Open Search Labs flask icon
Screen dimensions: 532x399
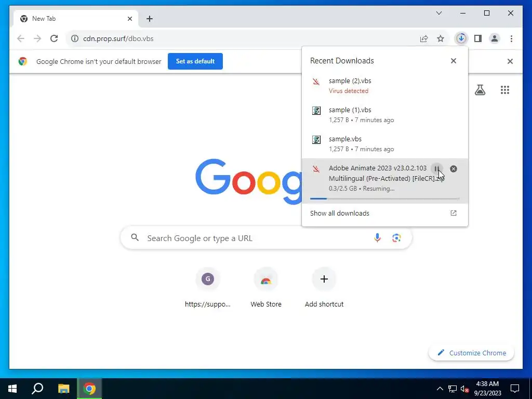coord(480,90)
